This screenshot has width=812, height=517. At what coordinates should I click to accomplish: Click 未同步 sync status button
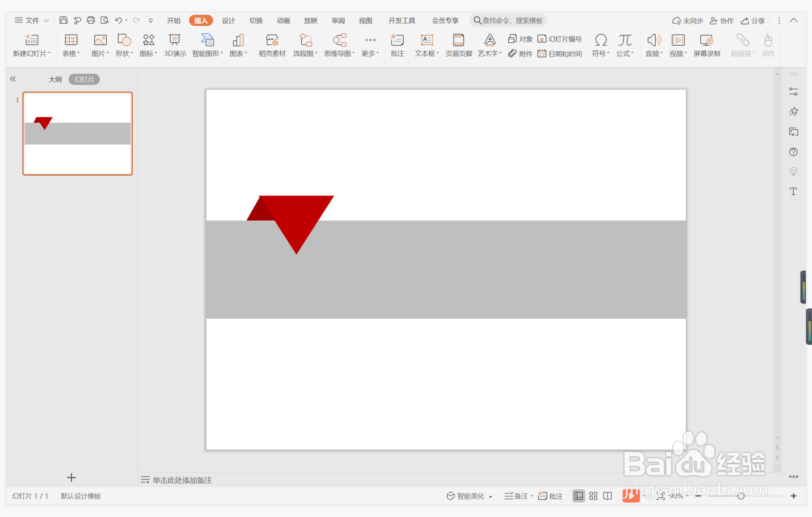(687, 21)
